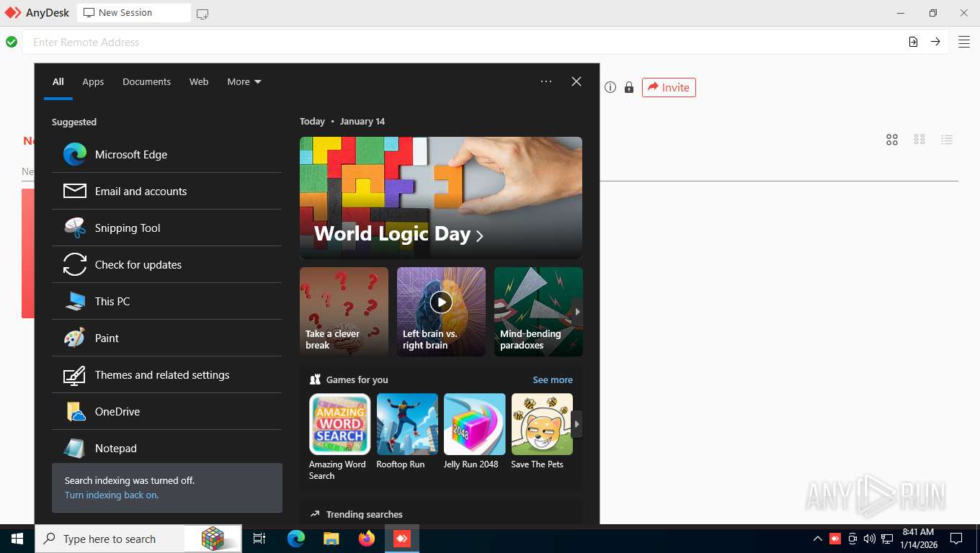The height and width of the screenshot is (553, 980).
Task: Click the taskbar clock showing 8:41 AM
Action: click(x=918, y=539)
